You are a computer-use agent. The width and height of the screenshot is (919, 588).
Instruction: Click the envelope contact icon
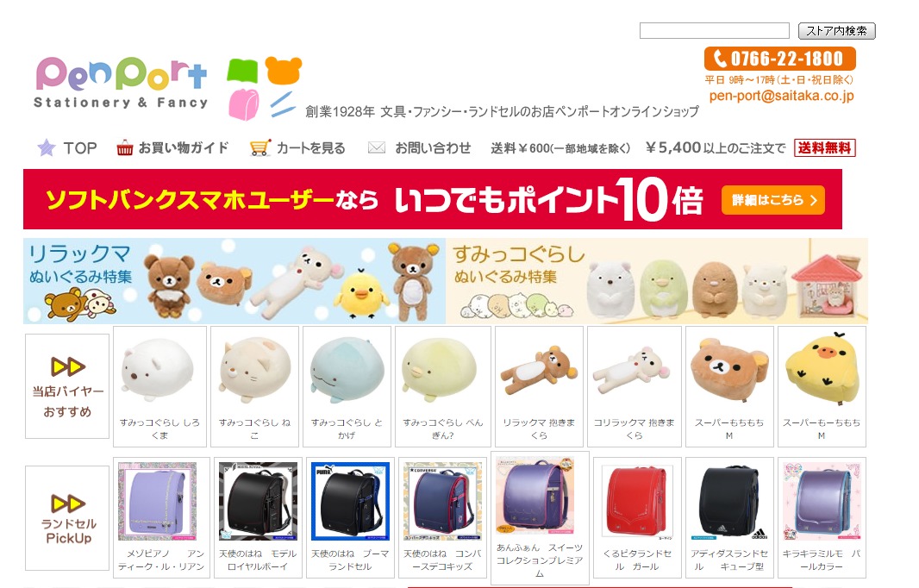(376, 147)
